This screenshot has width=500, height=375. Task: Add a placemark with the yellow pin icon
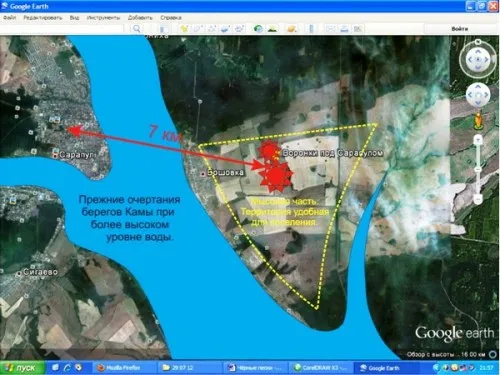point(184,29)
